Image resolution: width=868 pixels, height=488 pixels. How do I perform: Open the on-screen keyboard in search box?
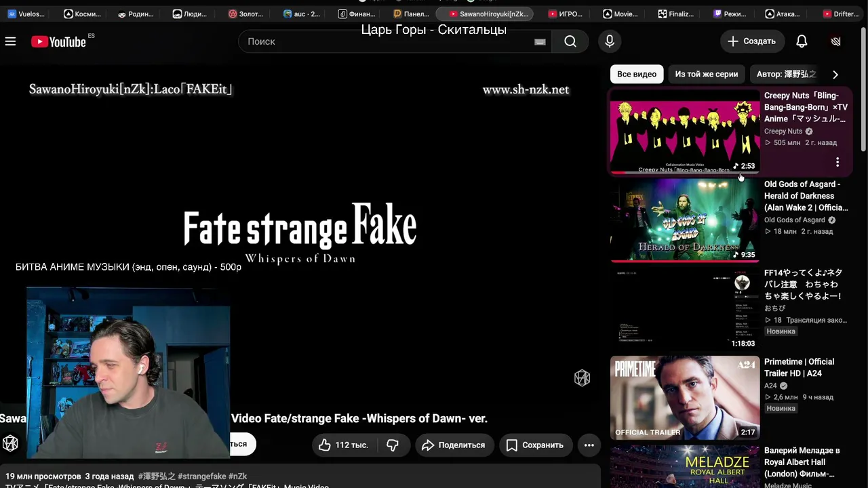click(x=540, y=42)
